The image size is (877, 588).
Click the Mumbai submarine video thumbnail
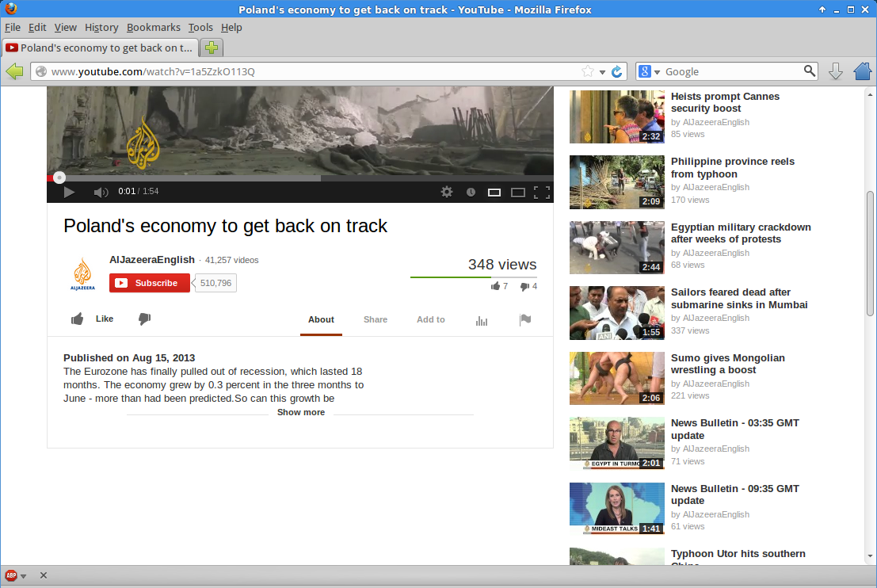pyautogui.click(x=617, y=313)
